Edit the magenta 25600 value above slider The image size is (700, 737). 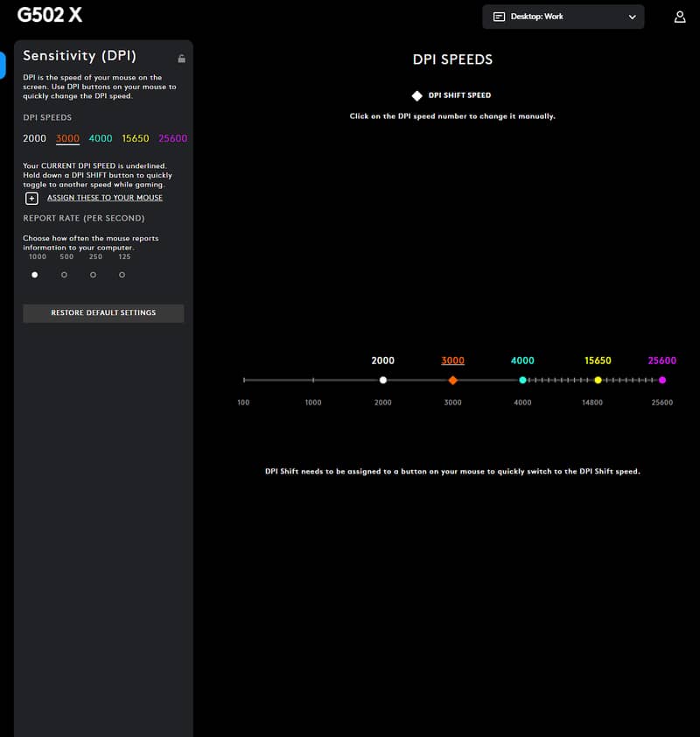pyautogui.click(x=662, y=361)
